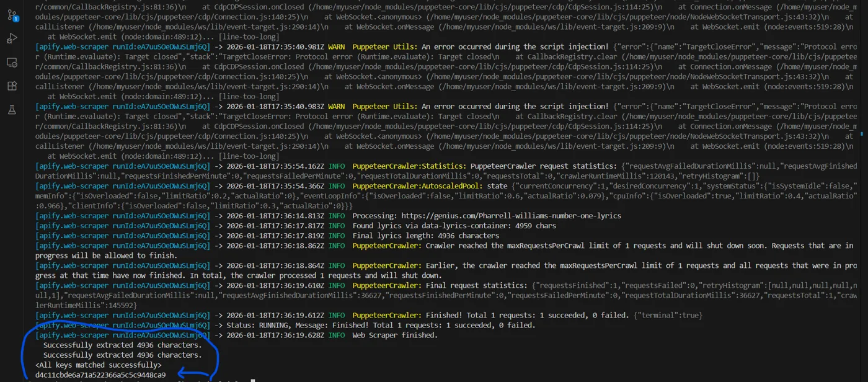Viewport: 868px width, 382px height.
Task: Click "<All keys matched successfully>" output line
Action: [x=99, y=365]
